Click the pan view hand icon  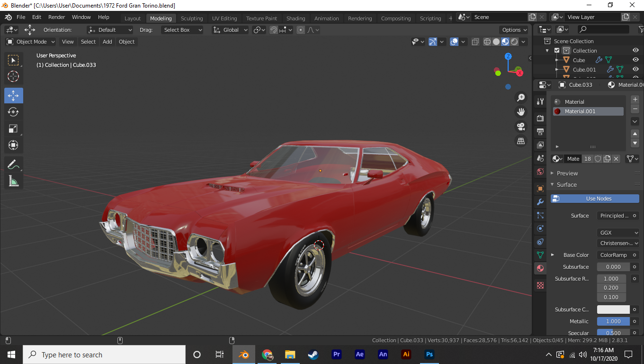tap(521, 112)
